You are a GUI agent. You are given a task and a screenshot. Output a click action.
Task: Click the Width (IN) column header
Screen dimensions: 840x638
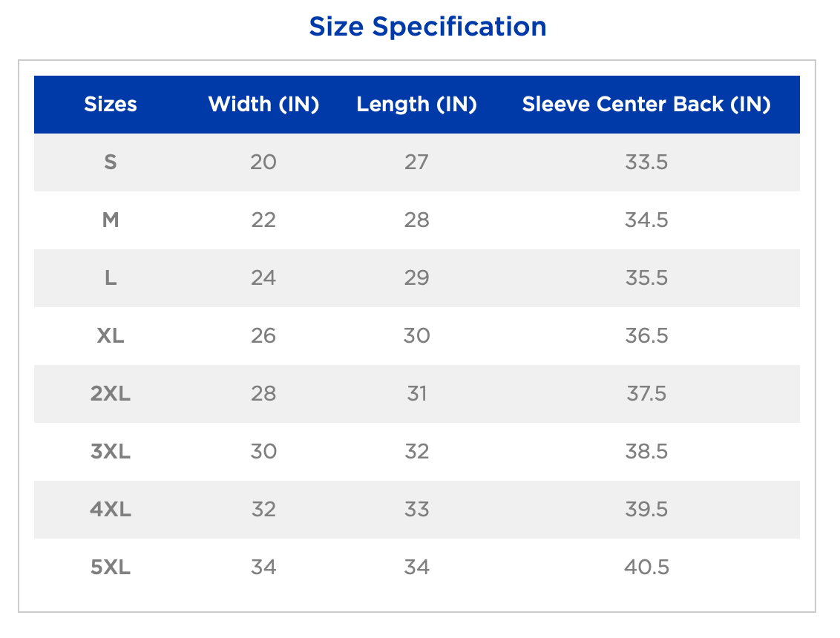coord(263,105)
